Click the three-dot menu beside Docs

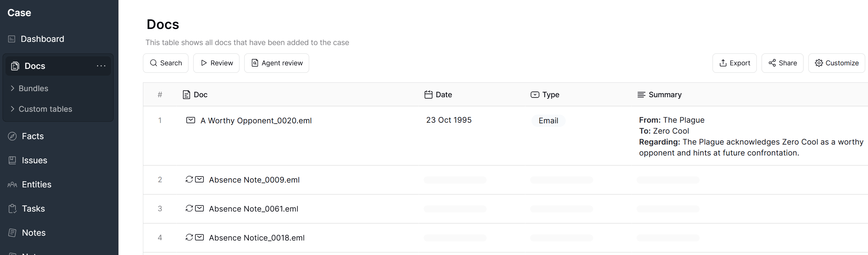pyautogui.click(x=101, y=66)
